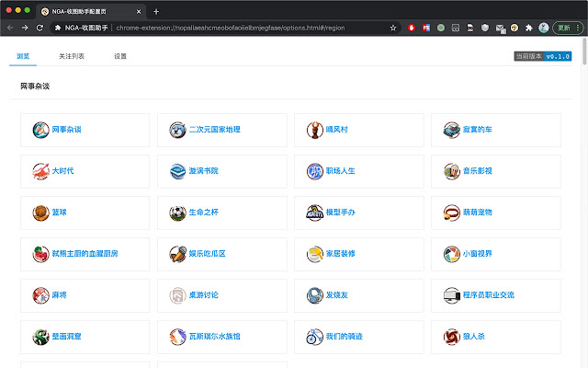Screen dimensions: 588x368
Task: Open the 网事杂谈 board link
Action: pos(66,130)
